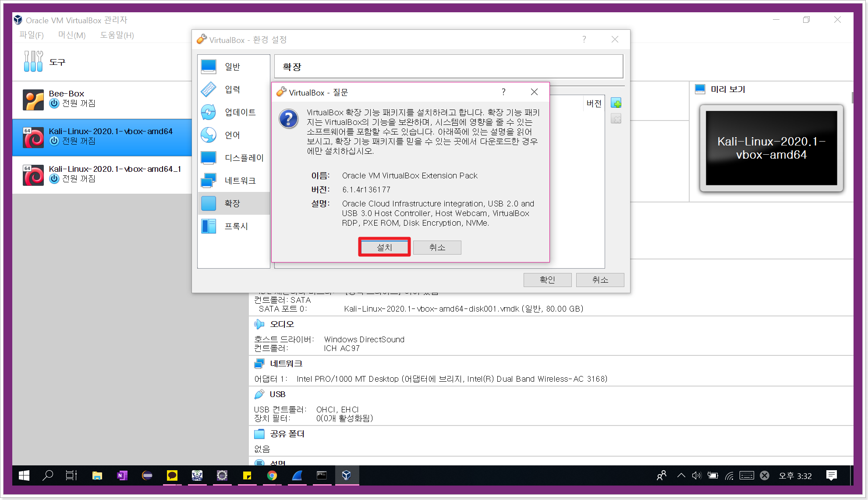Click the add extension package icon

pos(616,103)
